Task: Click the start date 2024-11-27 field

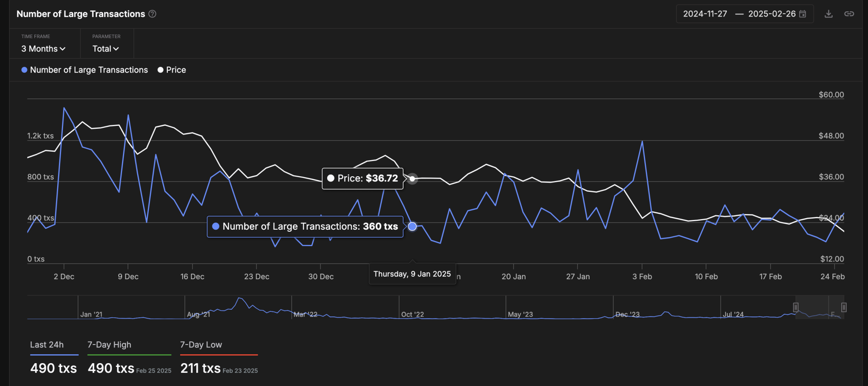Action: (705, 14)
